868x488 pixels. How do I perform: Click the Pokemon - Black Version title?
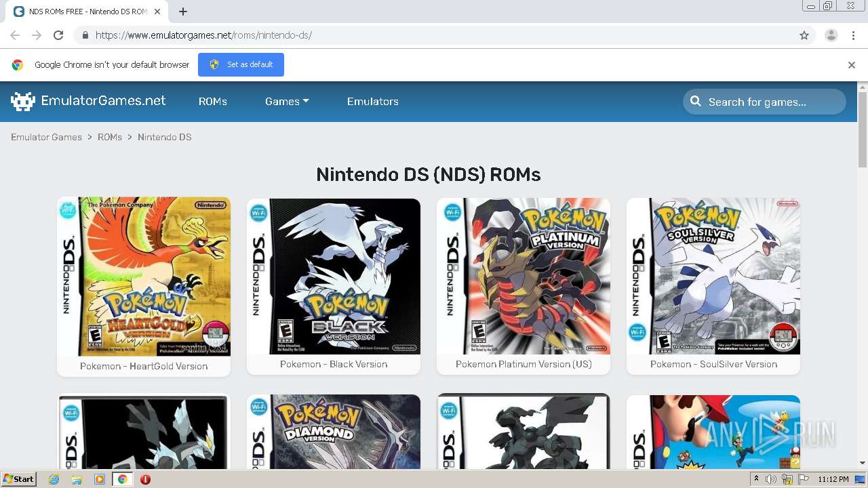coord(334,364)
